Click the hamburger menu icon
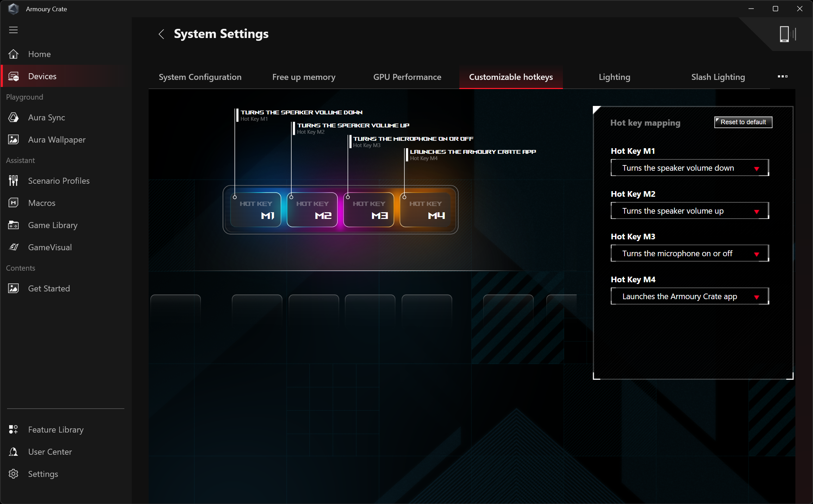 pyautogui.click(x=13, y=30)
